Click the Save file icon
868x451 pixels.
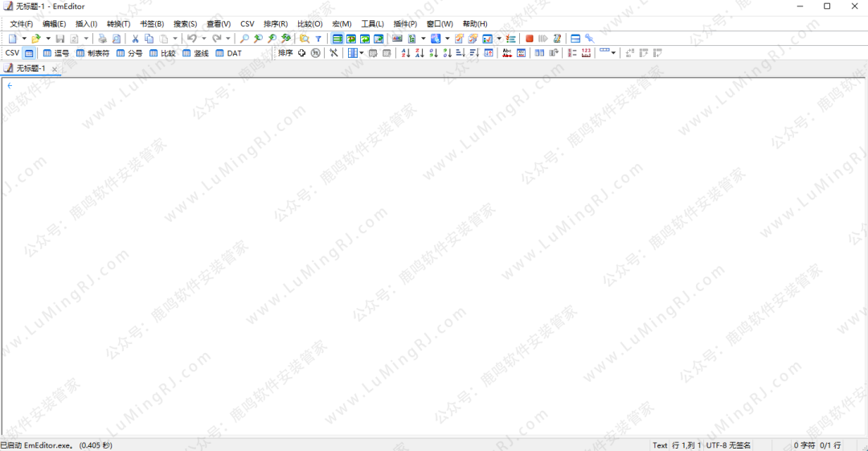(60, 39)
